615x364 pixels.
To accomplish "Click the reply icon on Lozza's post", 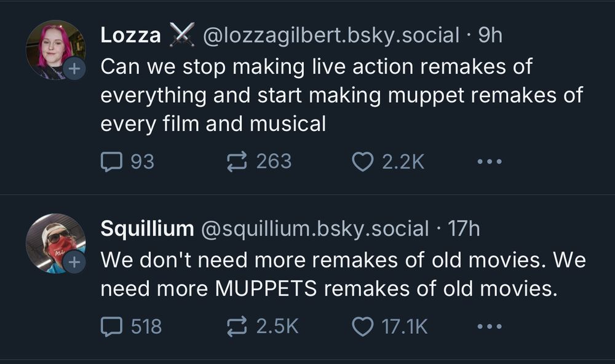I will (x=110, y=162).
